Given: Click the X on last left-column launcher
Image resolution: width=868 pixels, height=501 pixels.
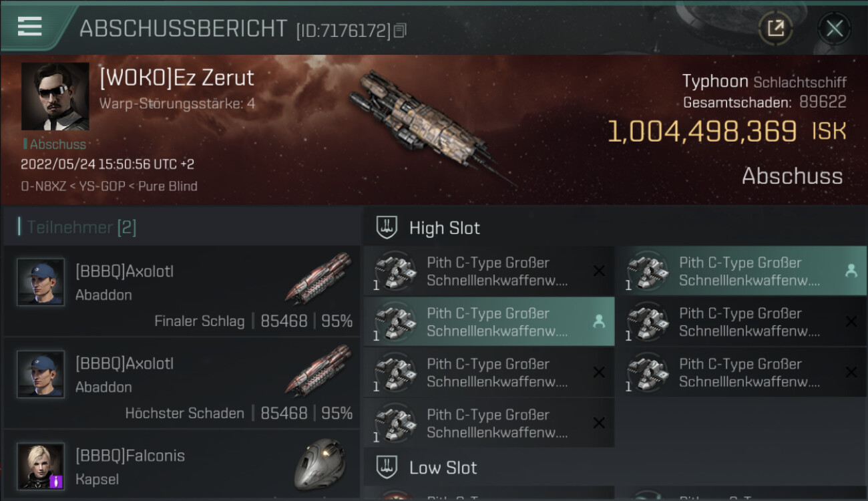Looking at the screenshot, I should [x=599, y=423].
